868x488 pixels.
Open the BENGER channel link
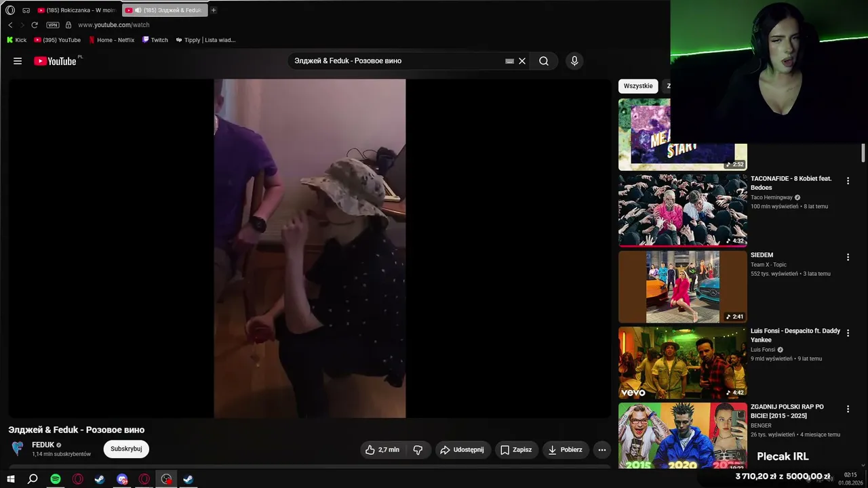pos(761,426)
